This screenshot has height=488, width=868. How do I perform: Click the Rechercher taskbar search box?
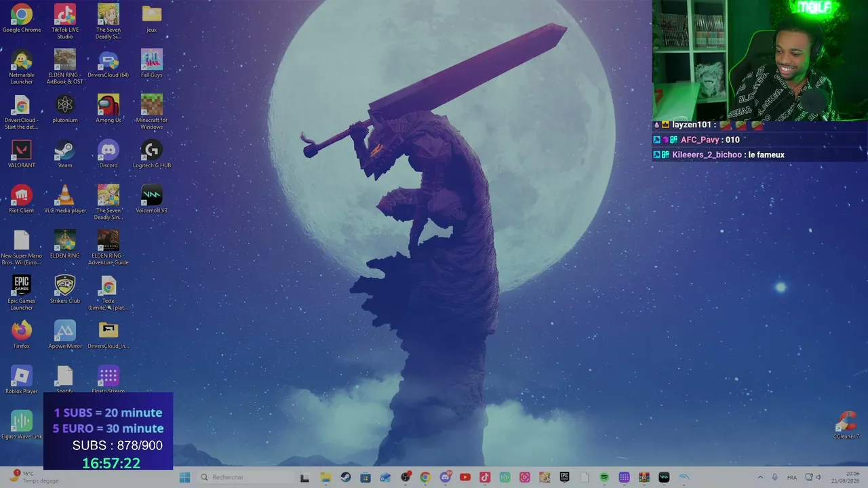(x=245, y=477)
